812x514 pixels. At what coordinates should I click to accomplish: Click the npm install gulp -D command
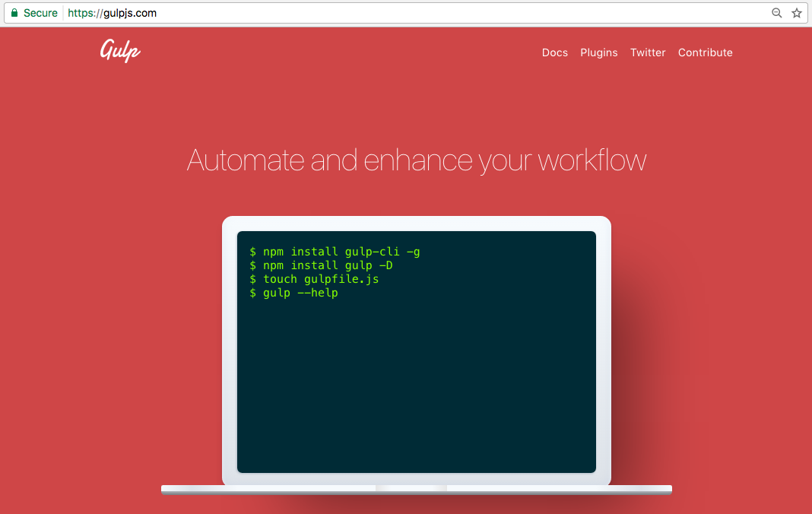321,265
